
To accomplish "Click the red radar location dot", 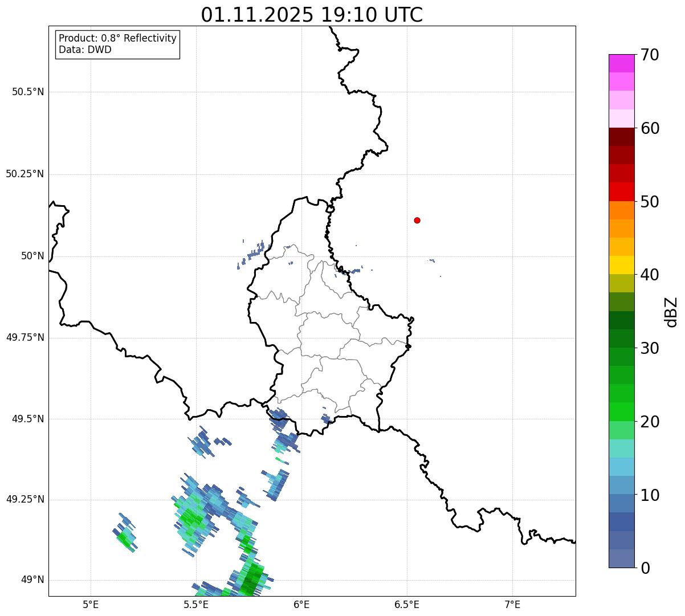I will pyautogui.click(x=417, y=220).
